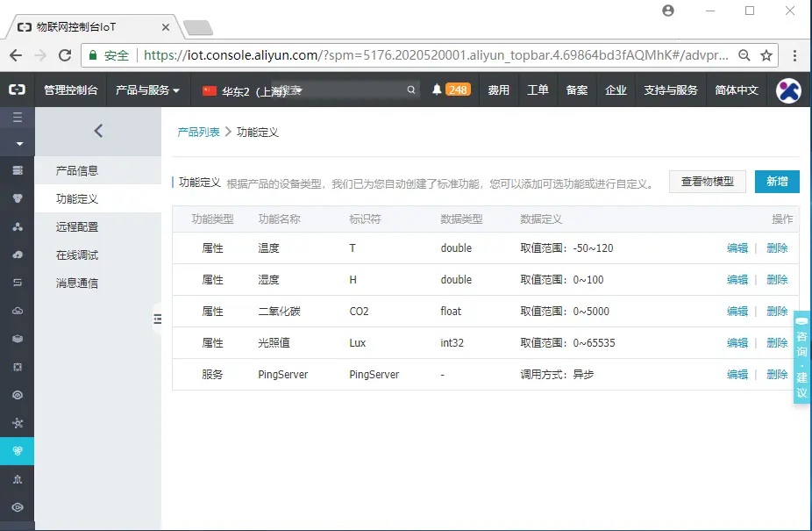Open the Chrome three-dot menu
The height and width of the screenshot is (531, 812).
[795, 55]
